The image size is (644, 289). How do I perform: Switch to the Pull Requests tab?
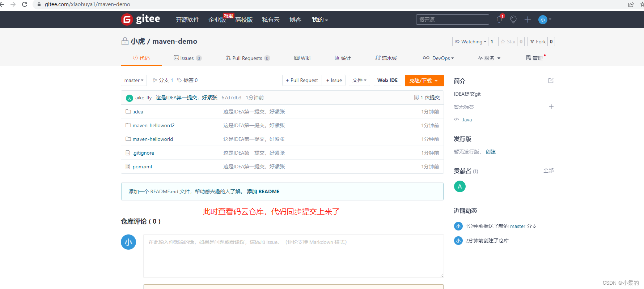point(248,58)
